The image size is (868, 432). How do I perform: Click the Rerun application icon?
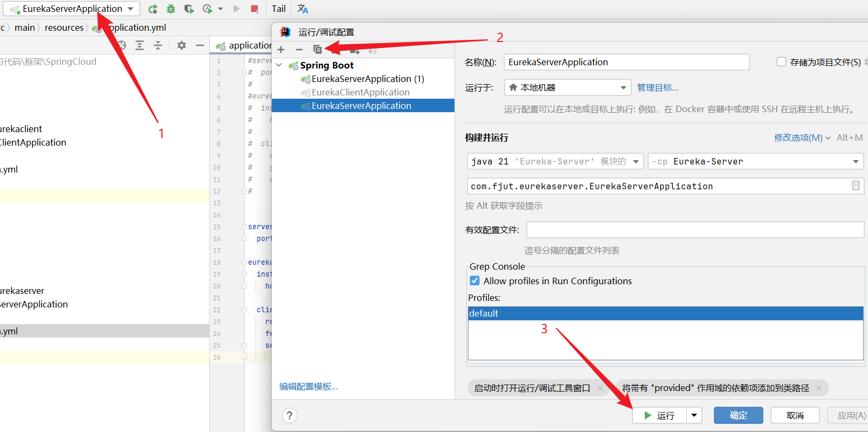tap(153, 9)
